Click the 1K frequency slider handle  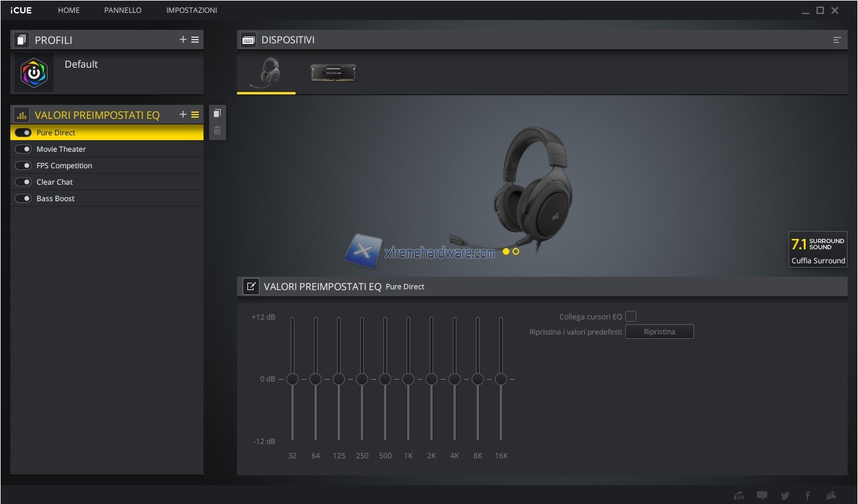pyautogui.click(x=408, y=379)
